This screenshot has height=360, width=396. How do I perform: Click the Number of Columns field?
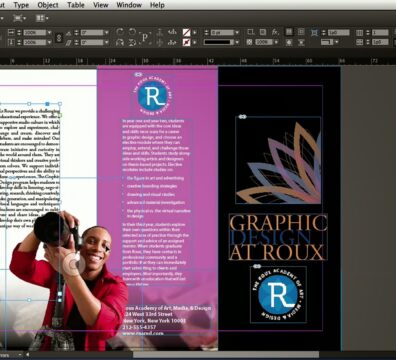click(380, 33)
